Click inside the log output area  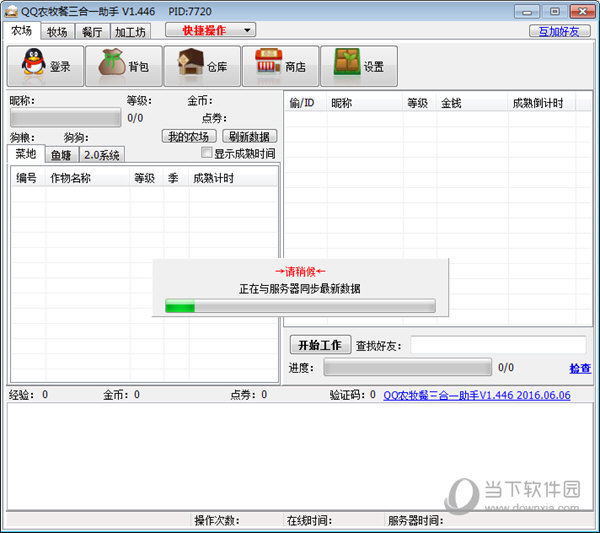[x=300, y=456]
